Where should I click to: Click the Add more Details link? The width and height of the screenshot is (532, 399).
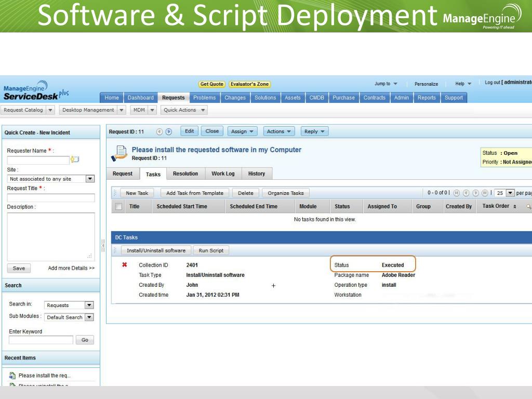coord(71,268)
